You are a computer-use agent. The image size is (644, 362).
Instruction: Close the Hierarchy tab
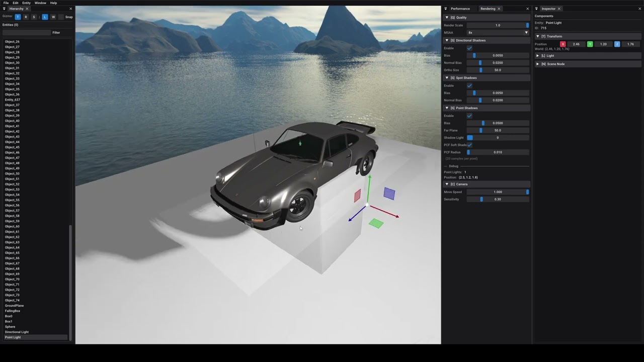click(x=27, y=9)
